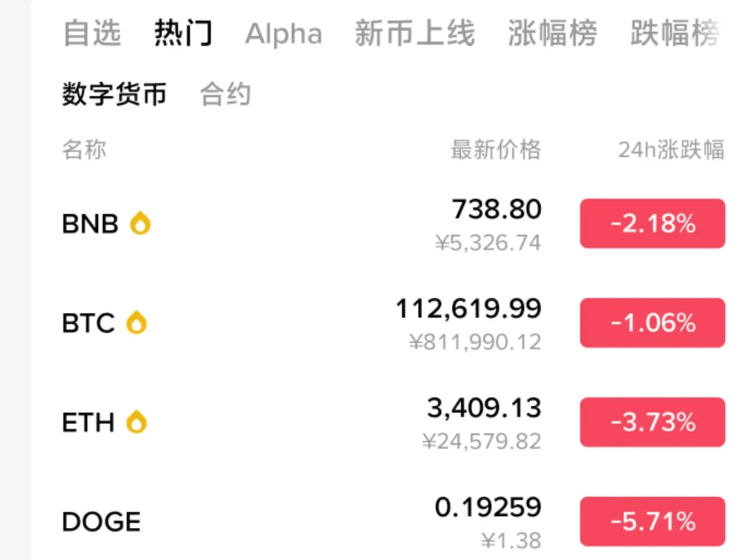Switch to the 跌幅榜 tab
The height and width of the screenshot is (560, 733).
675,33
